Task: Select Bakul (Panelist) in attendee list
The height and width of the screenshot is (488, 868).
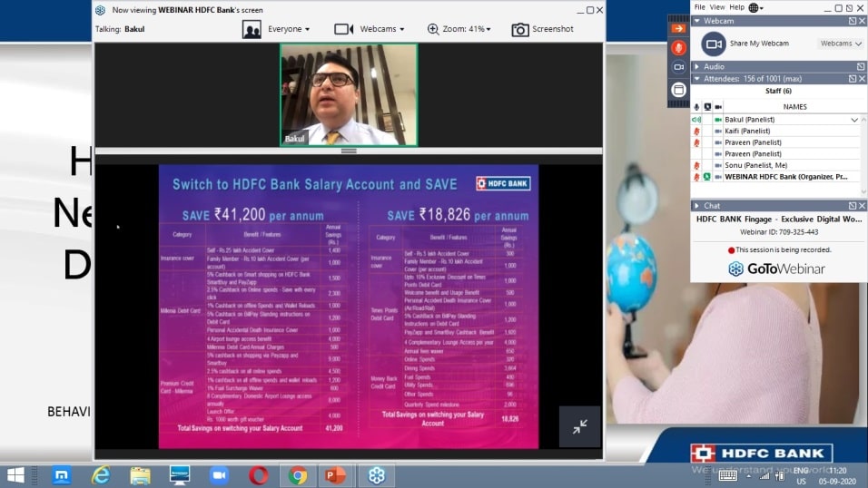Action: click(x=747, y=120)
